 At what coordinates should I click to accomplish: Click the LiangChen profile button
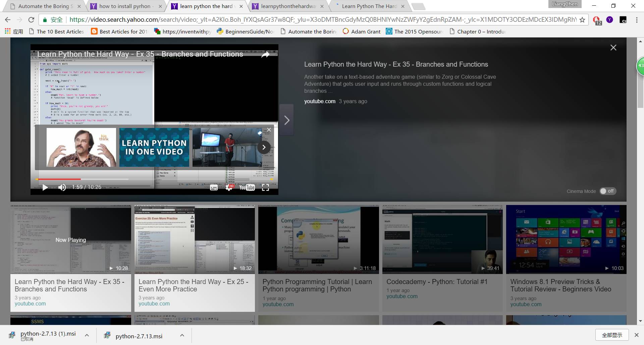click(x=565, y=4)
